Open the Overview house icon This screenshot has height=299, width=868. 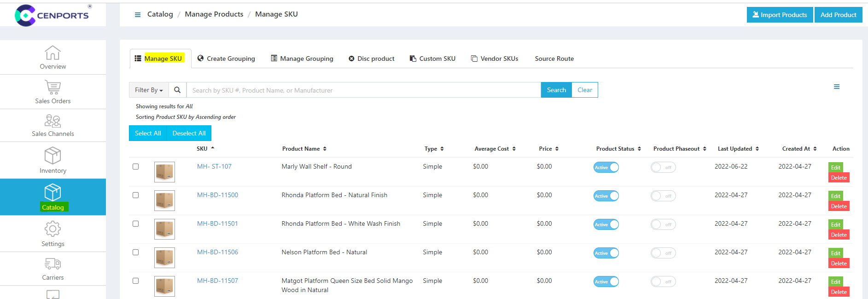[x=52, y=53]
